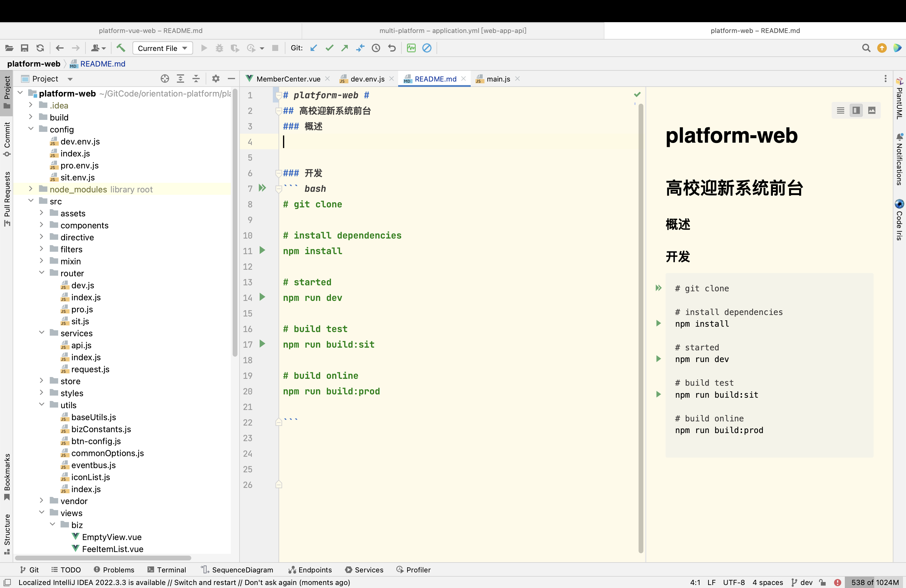Click the Stop square icon
This screenshot has width=906, height=588.
[x=275, y=48]
